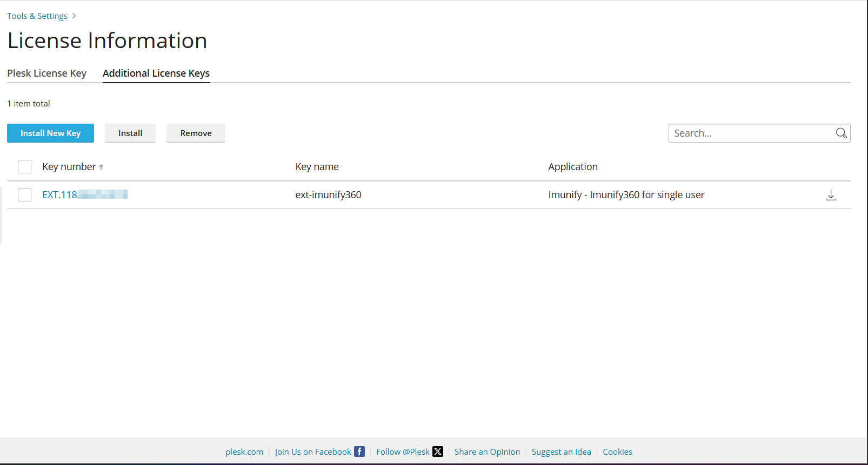Click the 1 item total text
This screenshot has width=868, height=465.
(x=29, y=103)
